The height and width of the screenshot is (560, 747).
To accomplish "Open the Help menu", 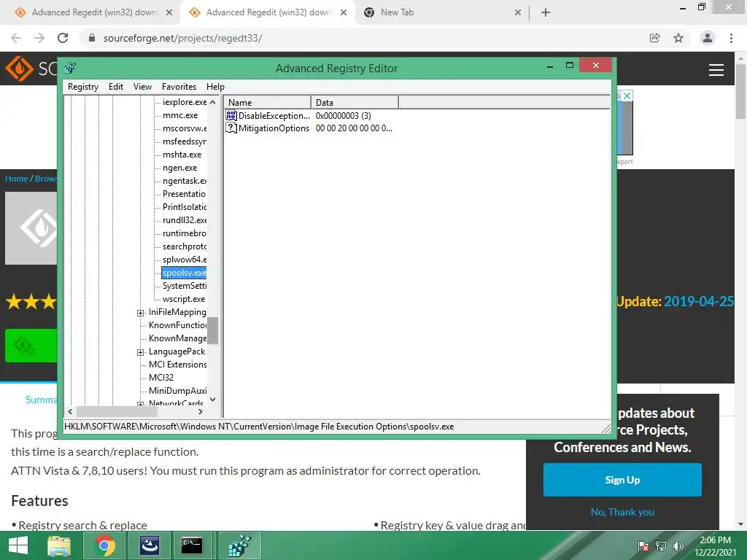I will [215, 87].
